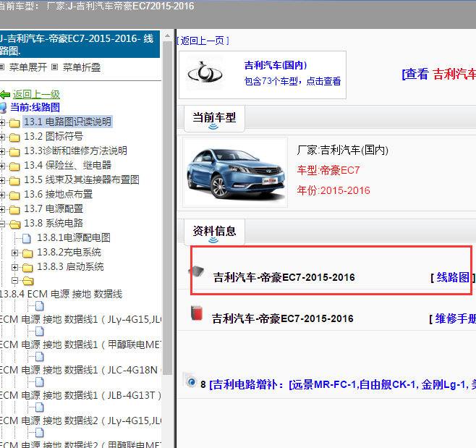This screenshot has width=476, height=448.
Task: Click 年份:2015-2016 red text
Action: pos(333,190)
